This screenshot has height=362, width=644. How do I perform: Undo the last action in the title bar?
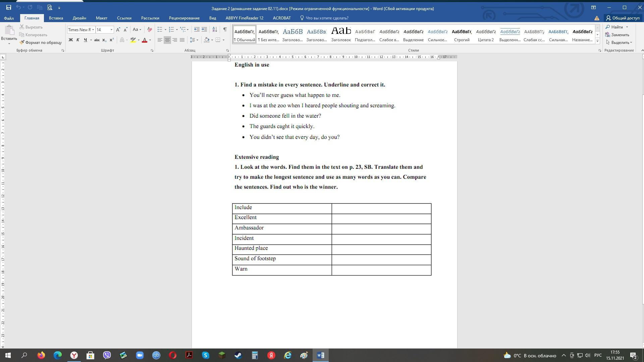tap(18, 7)
